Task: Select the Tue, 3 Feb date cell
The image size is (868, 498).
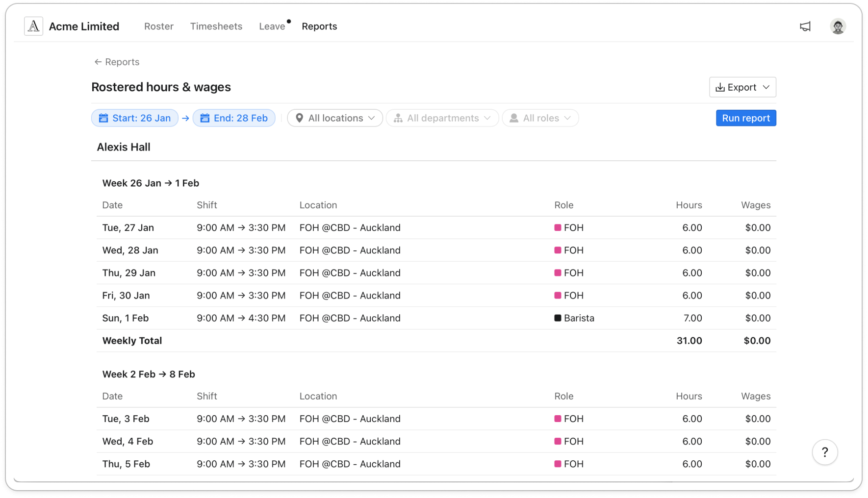Action: click(126, 419)
